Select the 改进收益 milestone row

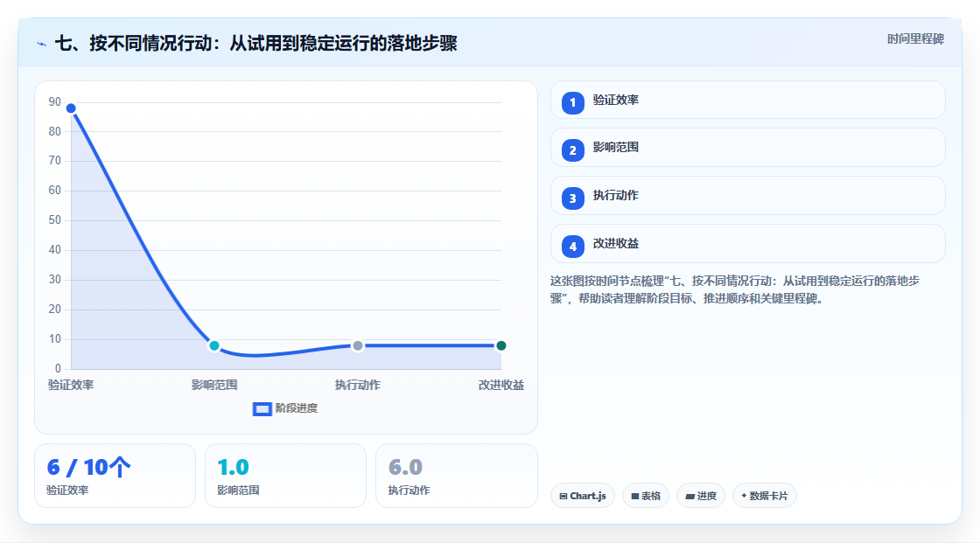click(x=747, y=244)
